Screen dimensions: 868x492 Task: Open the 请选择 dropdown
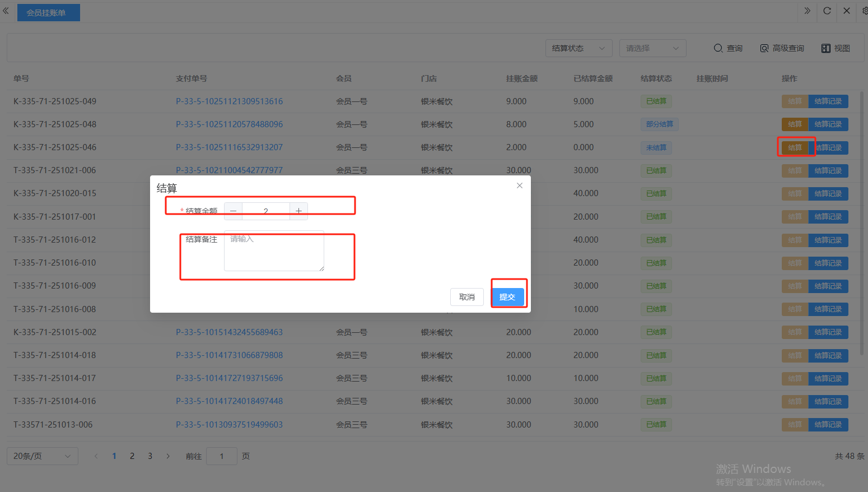[x=652, y=48]
